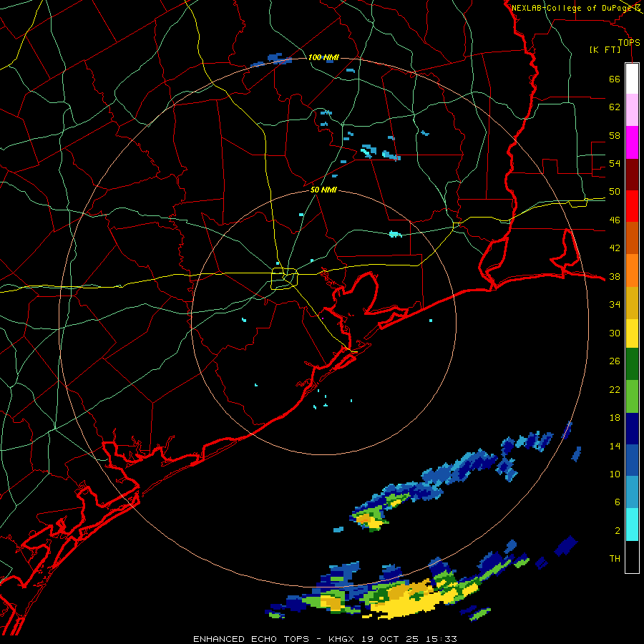644x644 pixels.
Task: Click the 'ENHANCED ECHO TOPS - KHGX' caption
Action: 275,639
